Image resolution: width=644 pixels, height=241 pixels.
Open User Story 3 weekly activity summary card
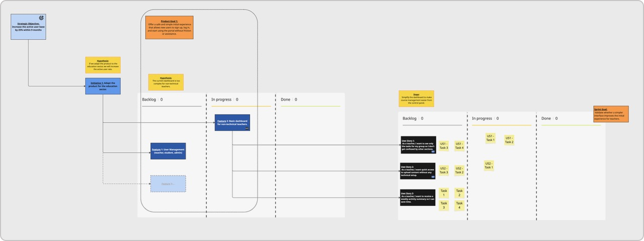point(417,197)
